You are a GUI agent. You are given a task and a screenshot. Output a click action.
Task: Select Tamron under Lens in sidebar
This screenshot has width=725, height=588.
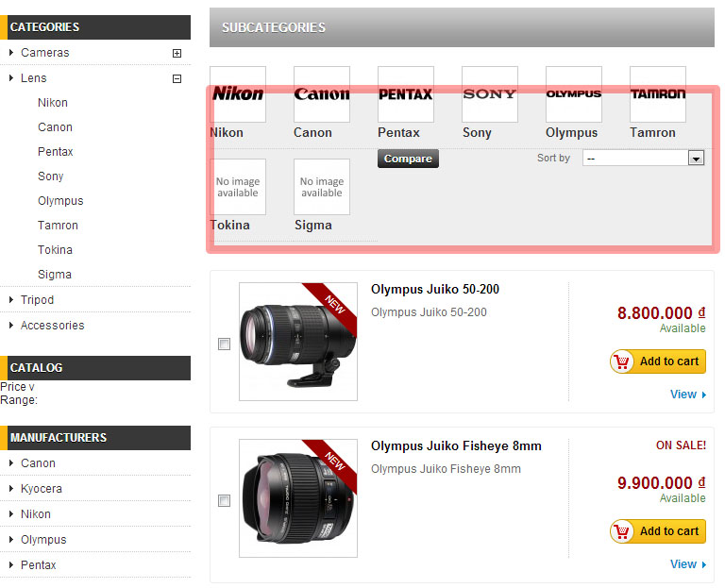[x=58, y=226]
